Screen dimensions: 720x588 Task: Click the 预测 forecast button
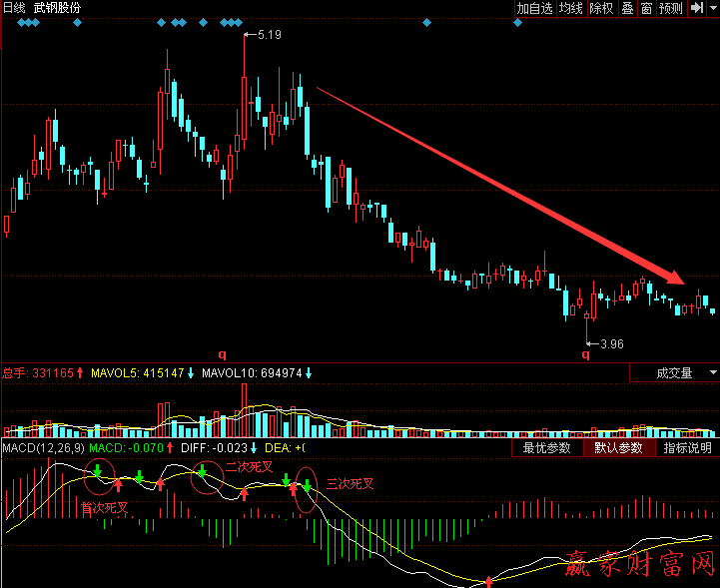671,8
